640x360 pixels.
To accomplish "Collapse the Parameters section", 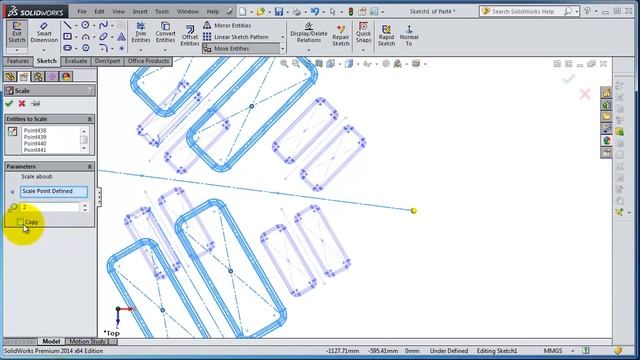I will click(89, 167).
